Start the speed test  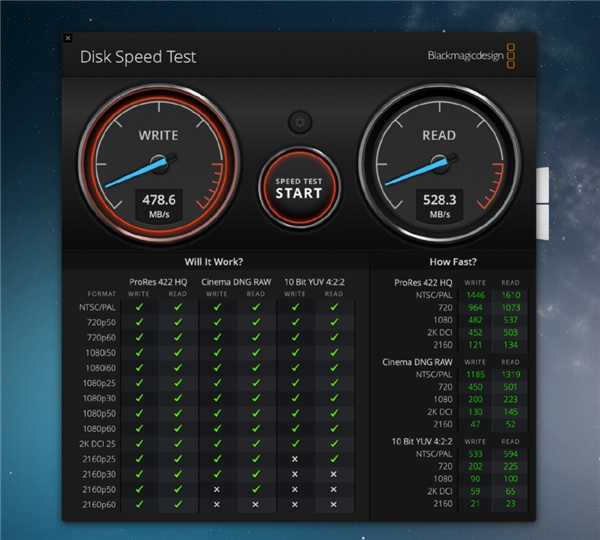(x=299, y=188)
